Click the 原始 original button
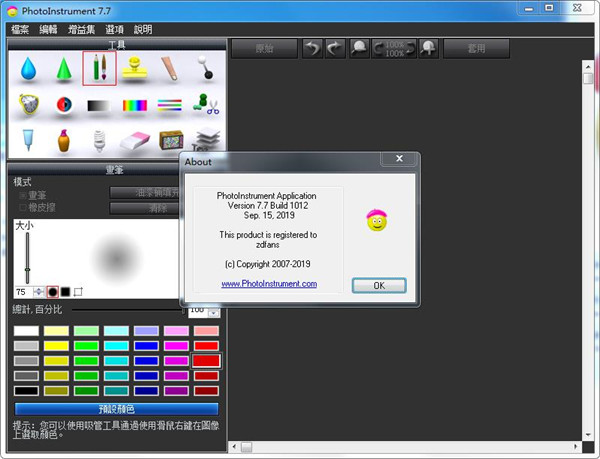Screen dimensions: 600x459 [264, 49]
